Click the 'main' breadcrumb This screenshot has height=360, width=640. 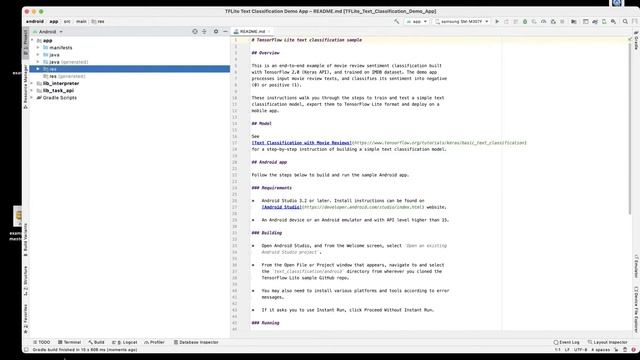tap(81, 22)
